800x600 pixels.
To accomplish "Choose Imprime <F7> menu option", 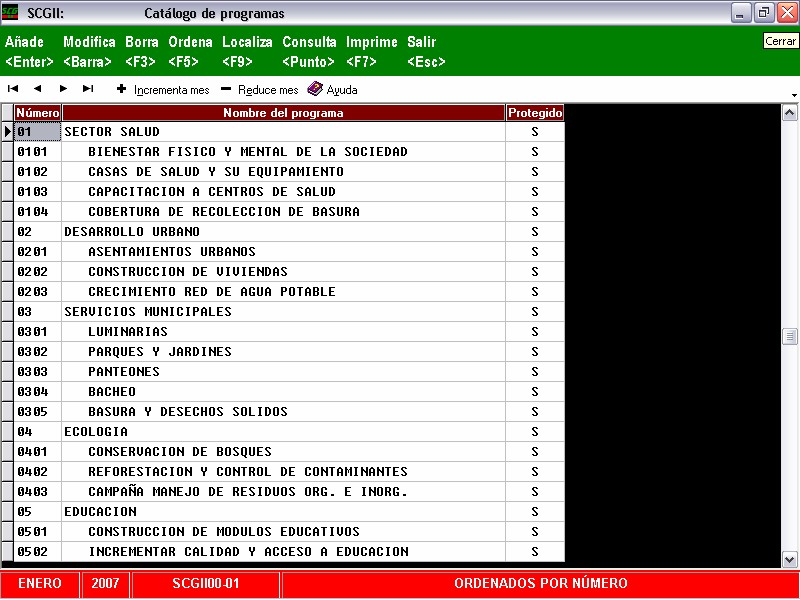I will (371, 52).
